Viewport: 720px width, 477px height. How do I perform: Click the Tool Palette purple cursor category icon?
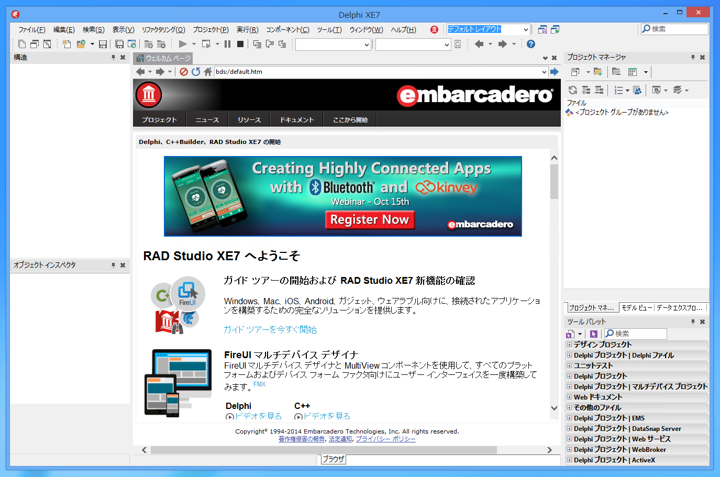click(x=594, y=334)
